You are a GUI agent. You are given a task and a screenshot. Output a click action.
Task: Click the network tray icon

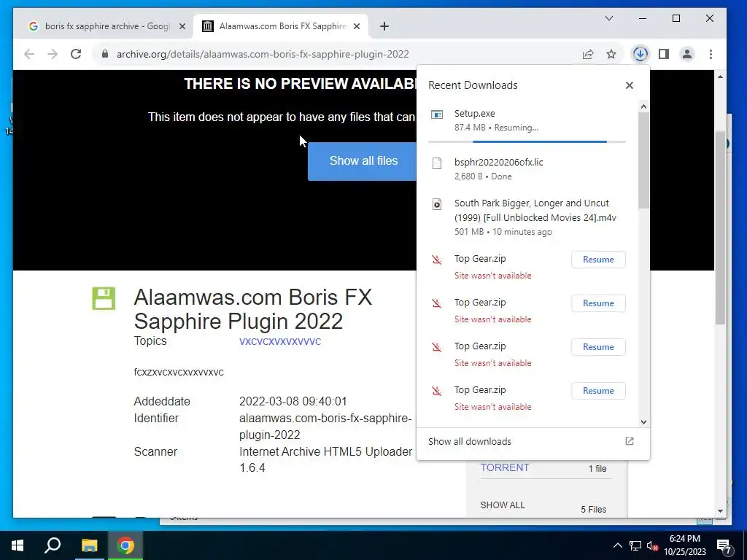coord(635,545)
